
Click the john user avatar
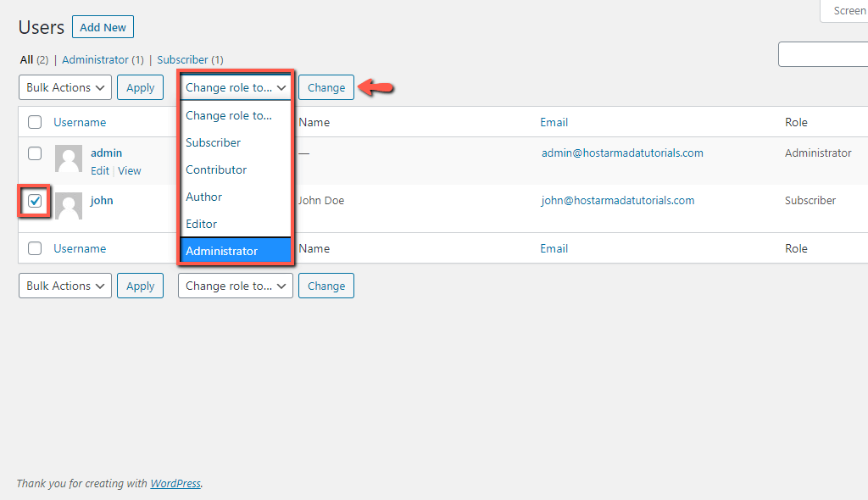tap(69, 206)
